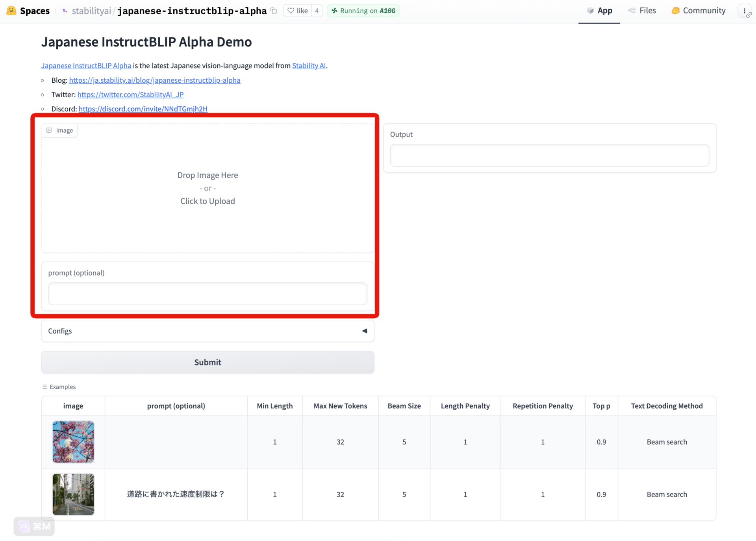
Task: Click the stabilityai organization avatar icon
Action: (65, 11)
